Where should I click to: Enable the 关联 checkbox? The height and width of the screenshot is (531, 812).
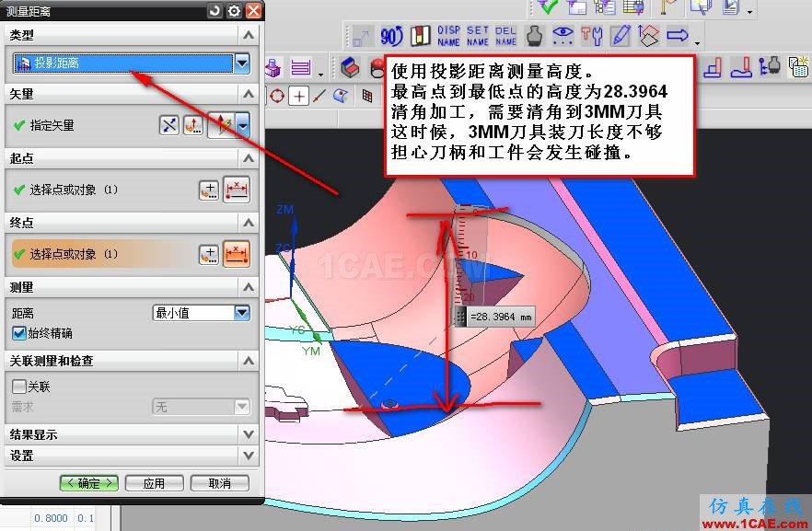18,387
